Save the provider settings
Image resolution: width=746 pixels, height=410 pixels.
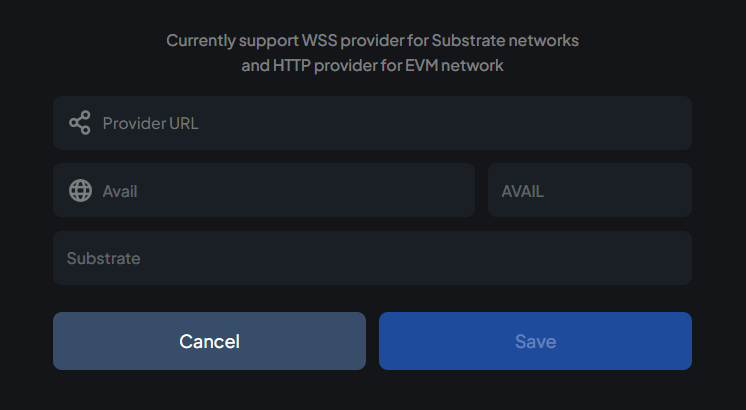535,341
